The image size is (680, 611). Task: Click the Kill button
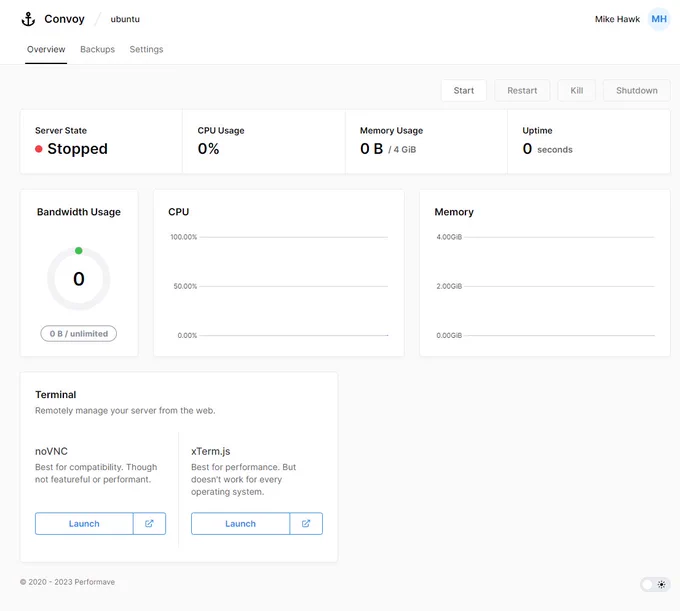point(576,91)
